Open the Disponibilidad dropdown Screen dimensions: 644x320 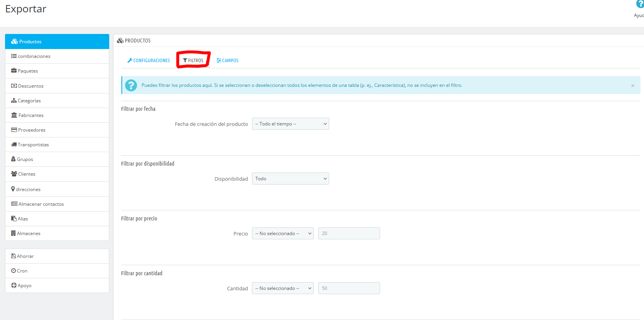pyautogui.click(x=290, y=179)
